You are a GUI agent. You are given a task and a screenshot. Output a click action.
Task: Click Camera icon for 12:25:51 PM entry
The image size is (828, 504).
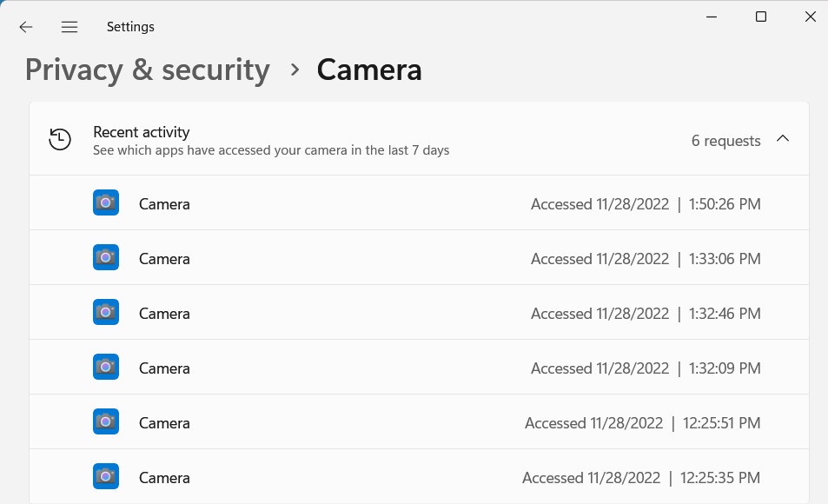coord(106,422)
